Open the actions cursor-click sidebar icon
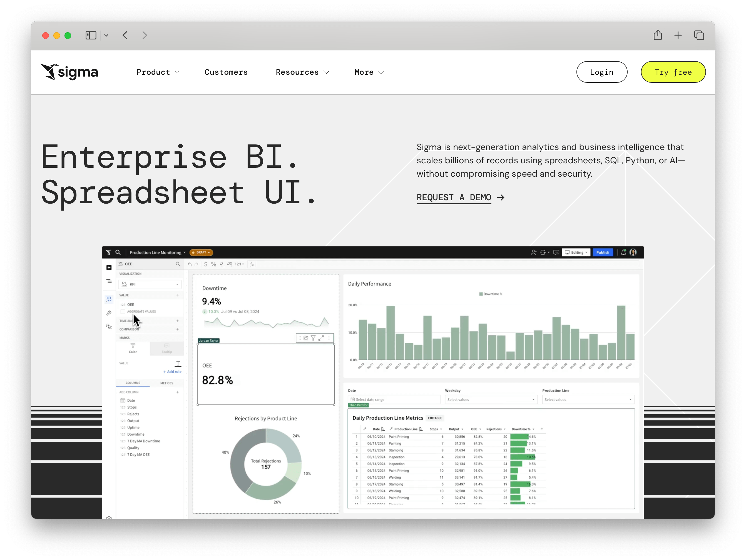This screenshot has width=746, height=560. click(x=109, y=326)
